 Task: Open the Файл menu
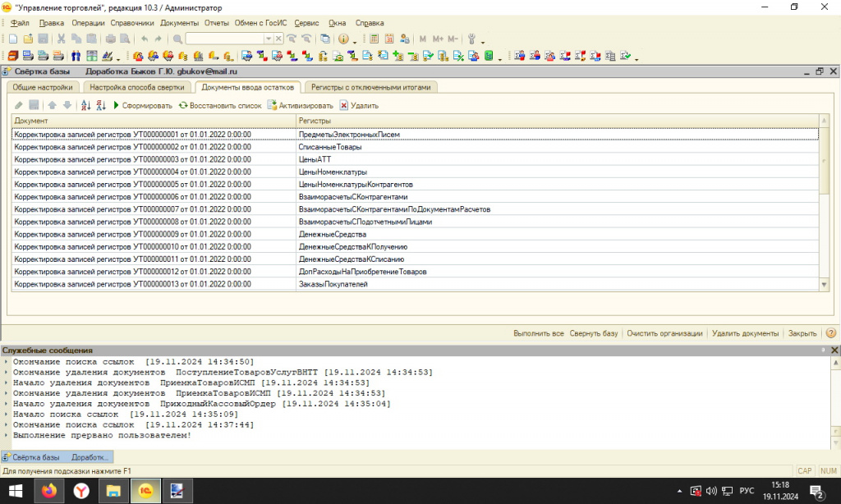click(x=20, y=23)
